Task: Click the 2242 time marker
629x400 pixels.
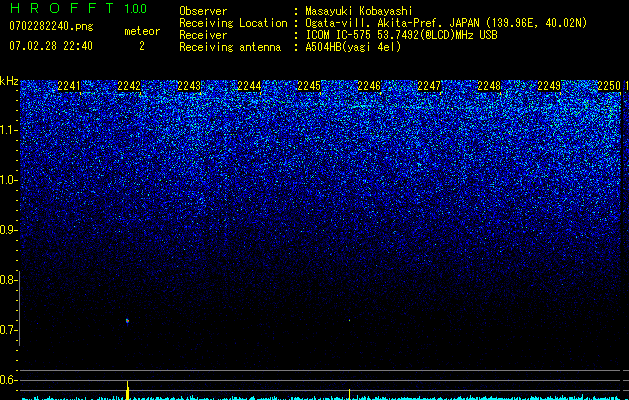Action: 129,86
